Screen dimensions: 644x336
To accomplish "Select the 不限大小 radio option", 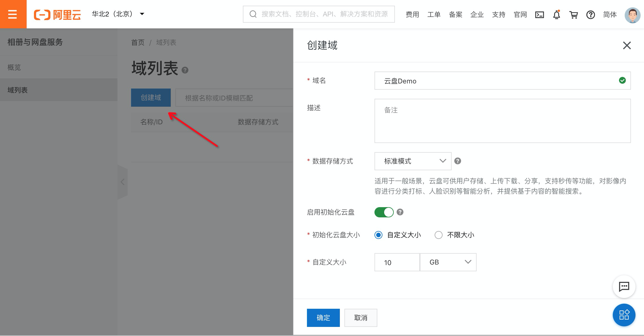I will [x=439, y=235].
